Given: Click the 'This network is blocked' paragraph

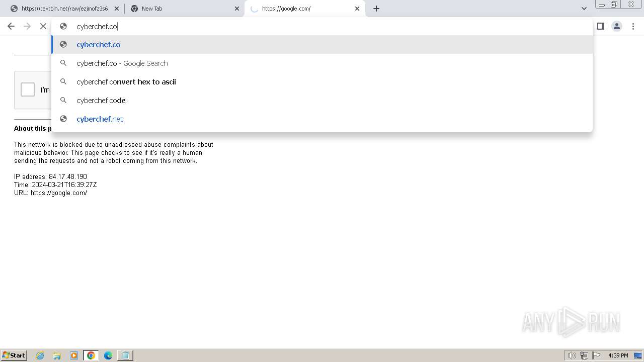Looking at the screenshot, I should click(114, 153).
